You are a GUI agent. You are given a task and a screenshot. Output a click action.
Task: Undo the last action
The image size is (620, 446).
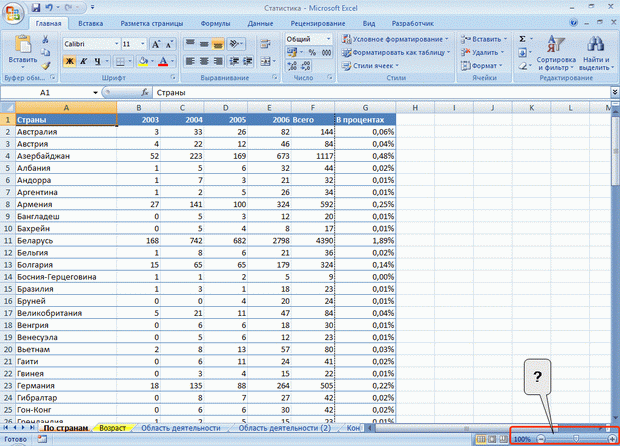point(49,8)
